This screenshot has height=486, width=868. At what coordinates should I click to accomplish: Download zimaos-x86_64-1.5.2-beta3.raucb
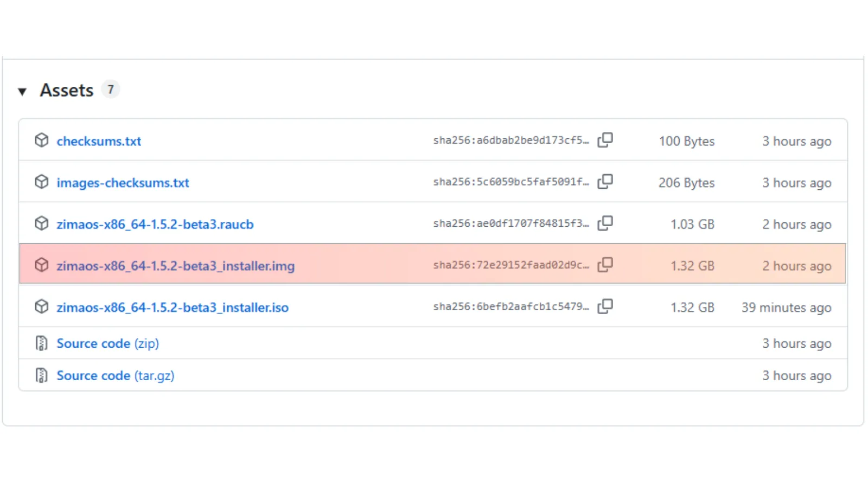(x=155, y=225)
